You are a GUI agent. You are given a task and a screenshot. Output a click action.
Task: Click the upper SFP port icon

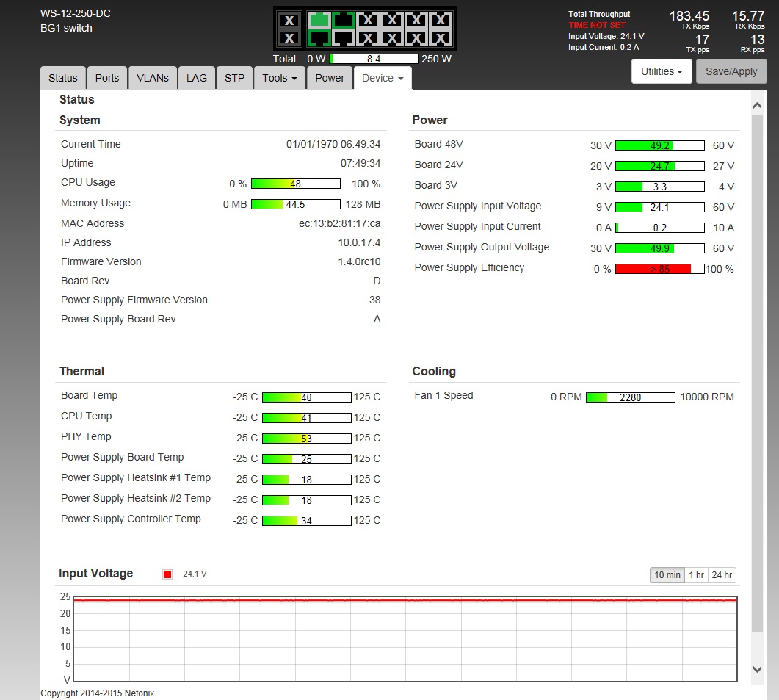point(290,20)
